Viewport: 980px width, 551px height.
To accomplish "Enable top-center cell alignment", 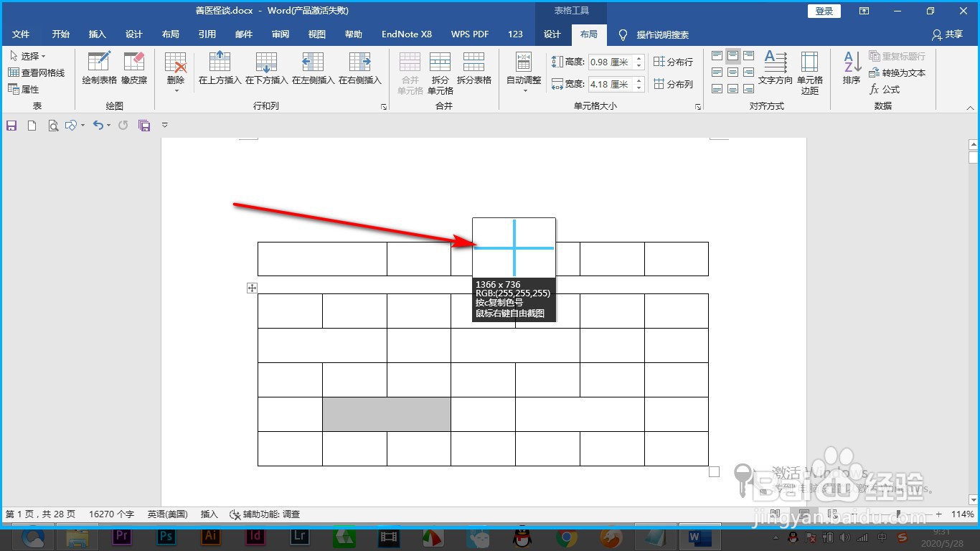I will tap(732, 56).
